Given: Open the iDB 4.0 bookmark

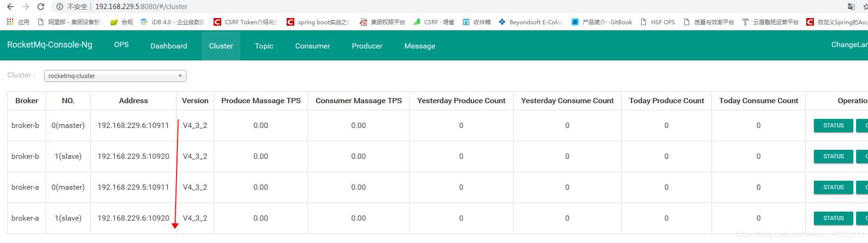Looking at the screenshot, I should point(173,22).
